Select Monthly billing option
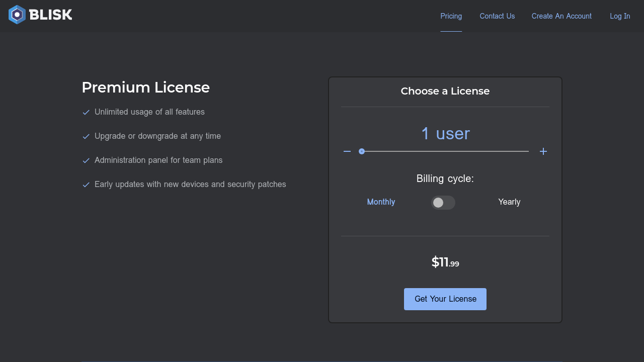 381,202
